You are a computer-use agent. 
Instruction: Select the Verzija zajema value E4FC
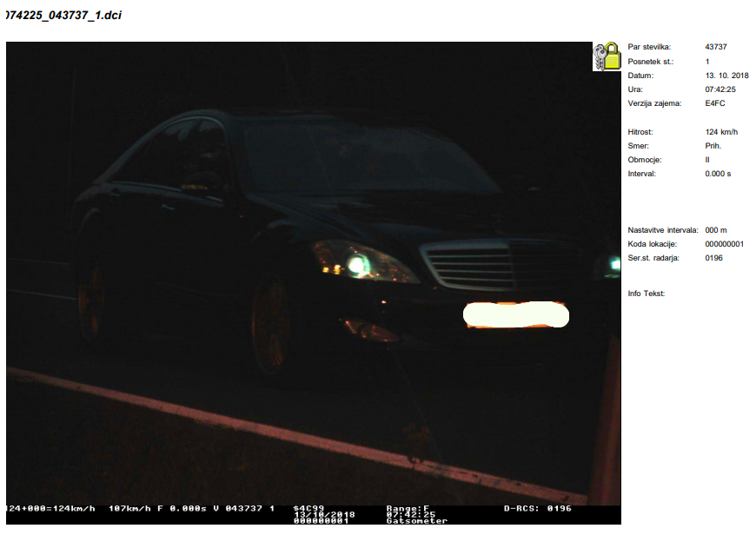click(x=715, y=103)
